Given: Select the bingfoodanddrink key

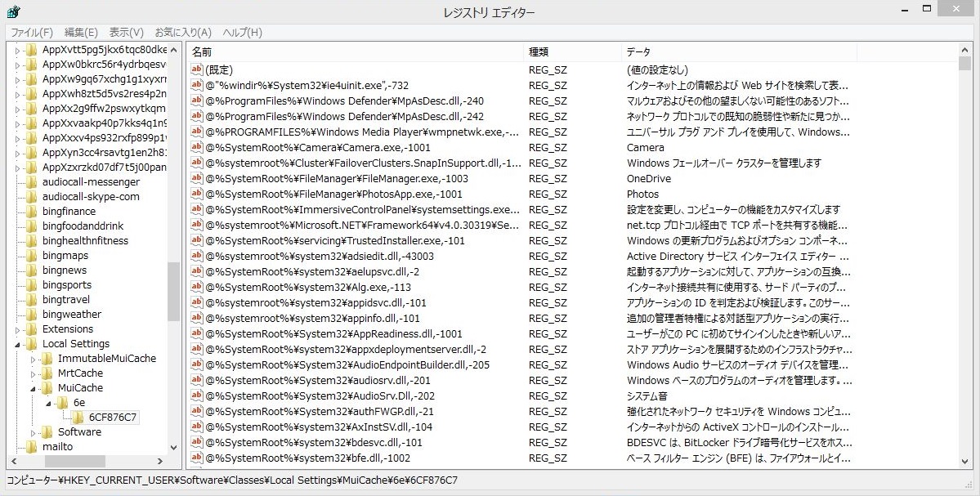Looking at the screenshot, I should click(x=83, y=226).
